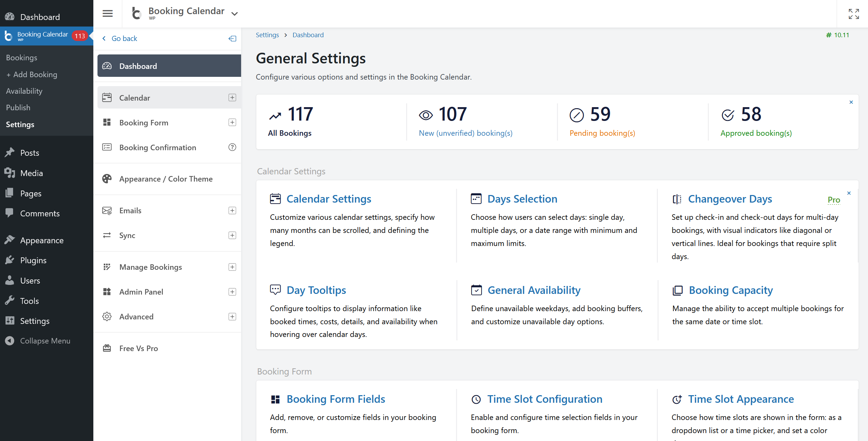Open Dashboard in settings sidebar
Viewport: 868px width, 441px height.
click(169, 66)
